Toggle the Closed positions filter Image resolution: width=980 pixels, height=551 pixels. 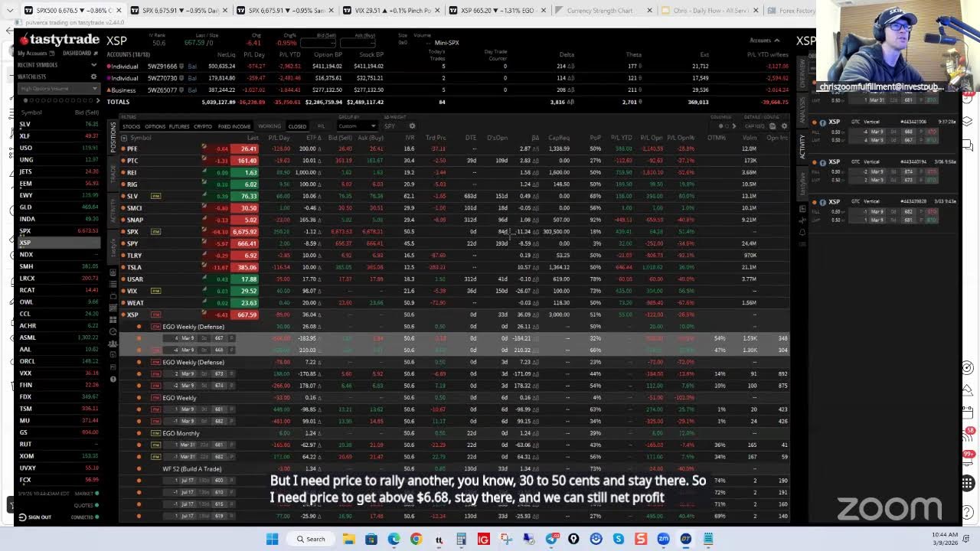(297, 126)
